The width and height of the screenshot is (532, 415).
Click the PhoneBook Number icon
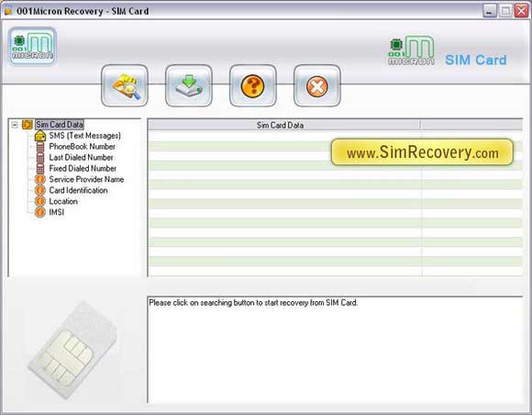40,147
